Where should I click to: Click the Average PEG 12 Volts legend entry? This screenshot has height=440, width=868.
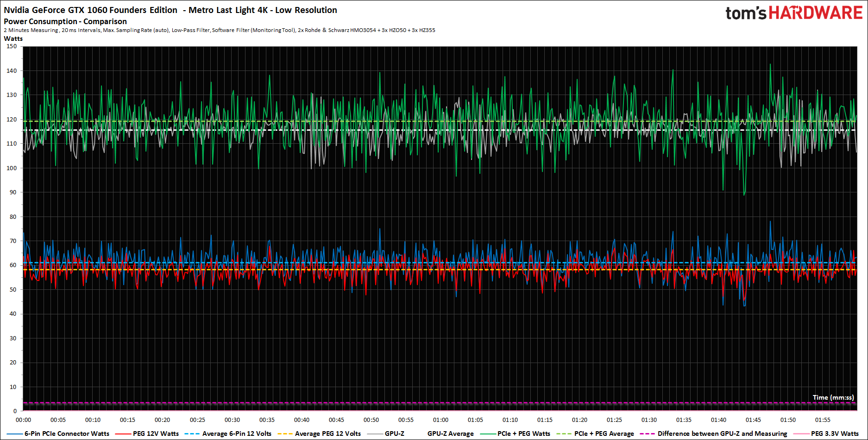click(x=319, y=434)
